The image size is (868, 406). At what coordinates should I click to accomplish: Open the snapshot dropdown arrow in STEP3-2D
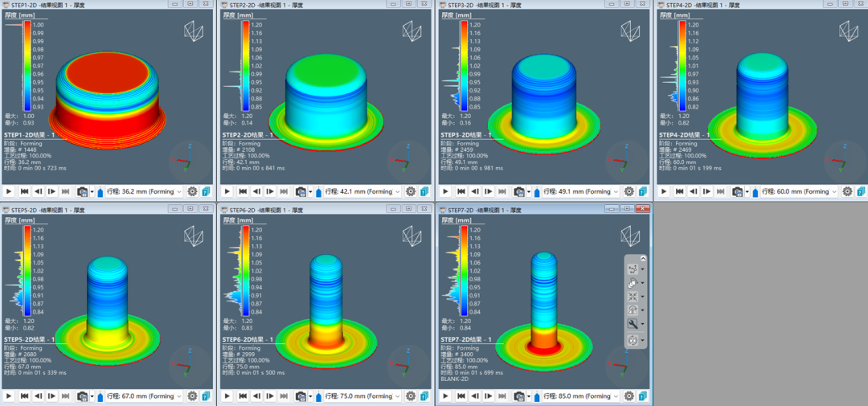(529, 191)
